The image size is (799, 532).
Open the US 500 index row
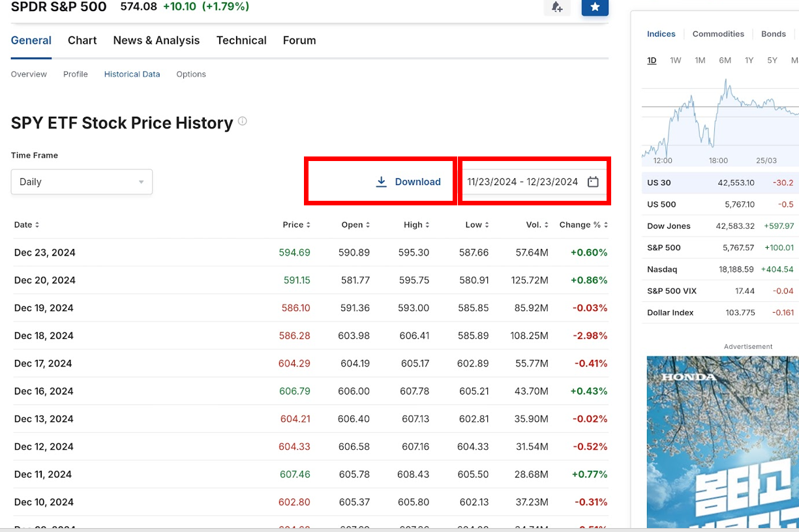(720, 205)
